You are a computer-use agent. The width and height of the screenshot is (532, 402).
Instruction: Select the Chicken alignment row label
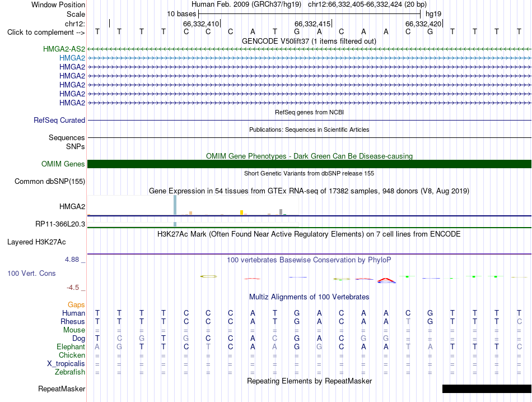point(72,355)
